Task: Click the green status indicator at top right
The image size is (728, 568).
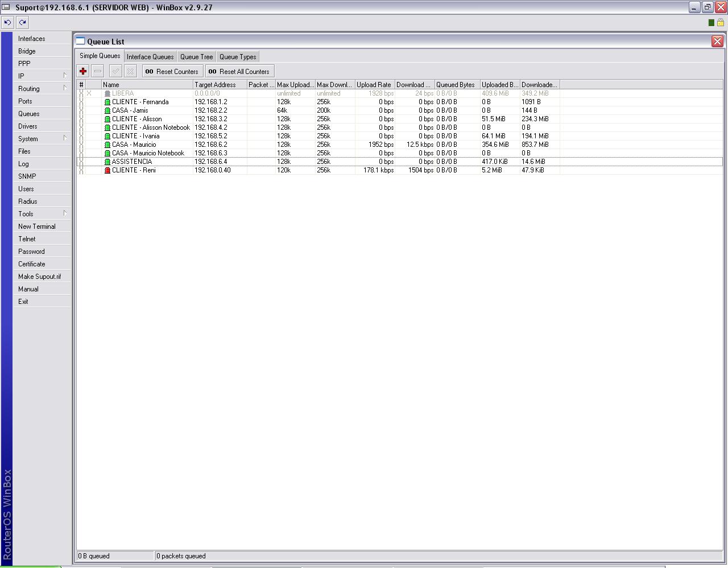Action: pos(711,23)
